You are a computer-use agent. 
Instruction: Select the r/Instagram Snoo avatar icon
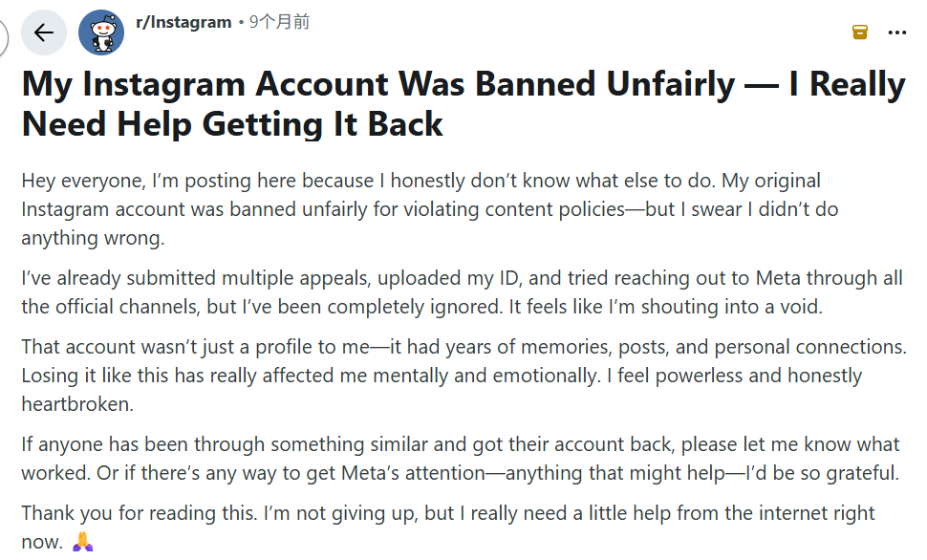102,32
